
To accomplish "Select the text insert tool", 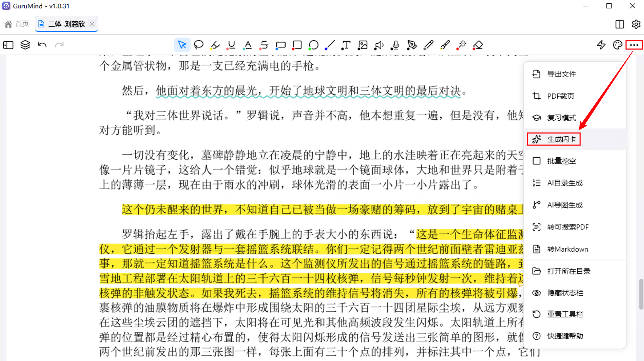I will [346, 45].
